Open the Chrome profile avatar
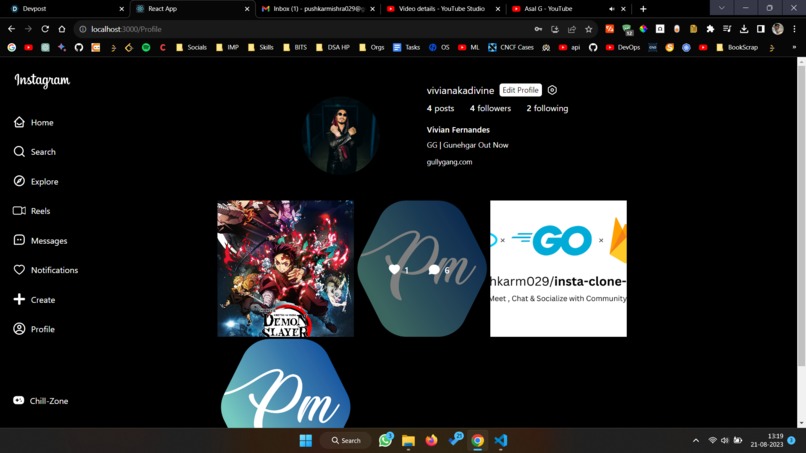This screenshot has width=806, height=453. [x=778, y=29]
